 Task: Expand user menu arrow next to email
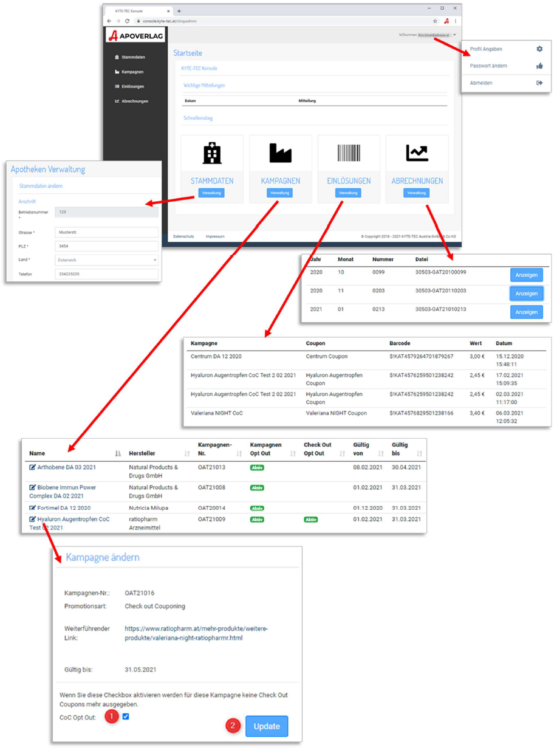454,35
